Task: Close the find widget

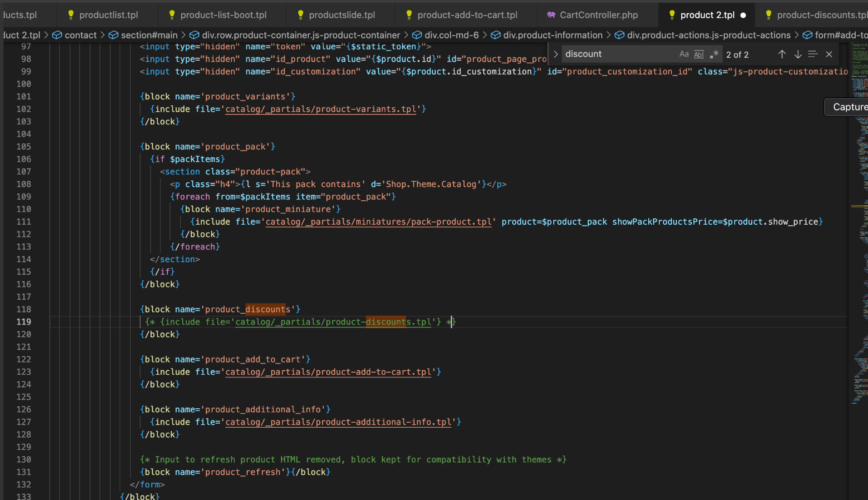Action: 829,54
